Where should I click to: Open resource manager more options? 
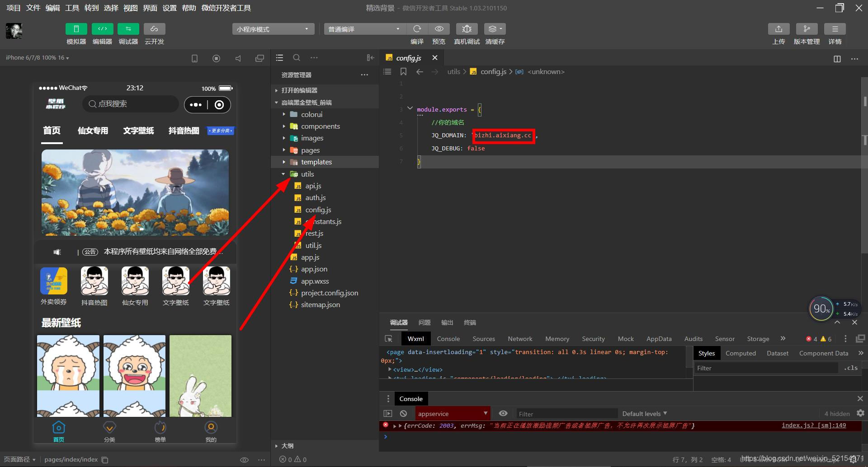pyautogui.click(x=364, y=75)
